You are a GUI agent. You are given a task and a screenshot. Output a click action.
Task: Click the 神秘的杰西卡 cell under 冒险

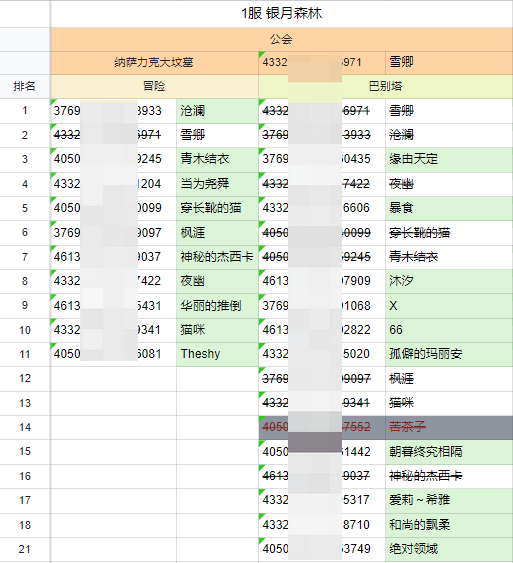tap(217, 257)
